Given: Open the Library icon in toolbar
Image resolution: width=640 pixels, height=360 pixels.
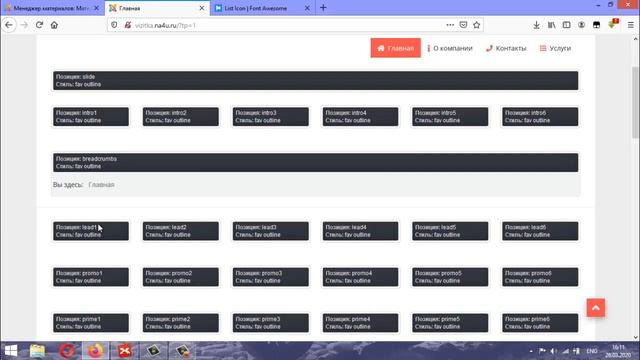Looking at the screenshot, I should tap(551, 25).
